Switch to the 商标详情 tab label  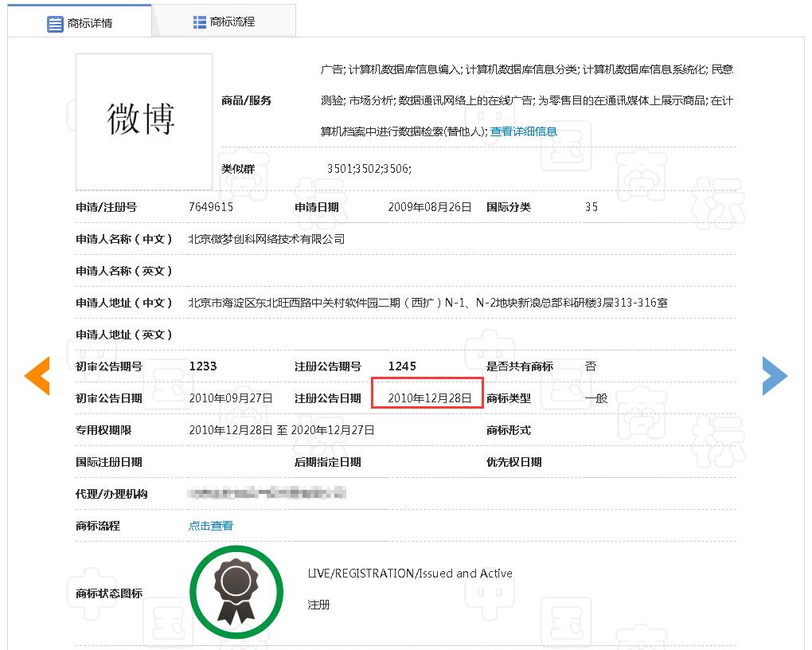[90, 23]
